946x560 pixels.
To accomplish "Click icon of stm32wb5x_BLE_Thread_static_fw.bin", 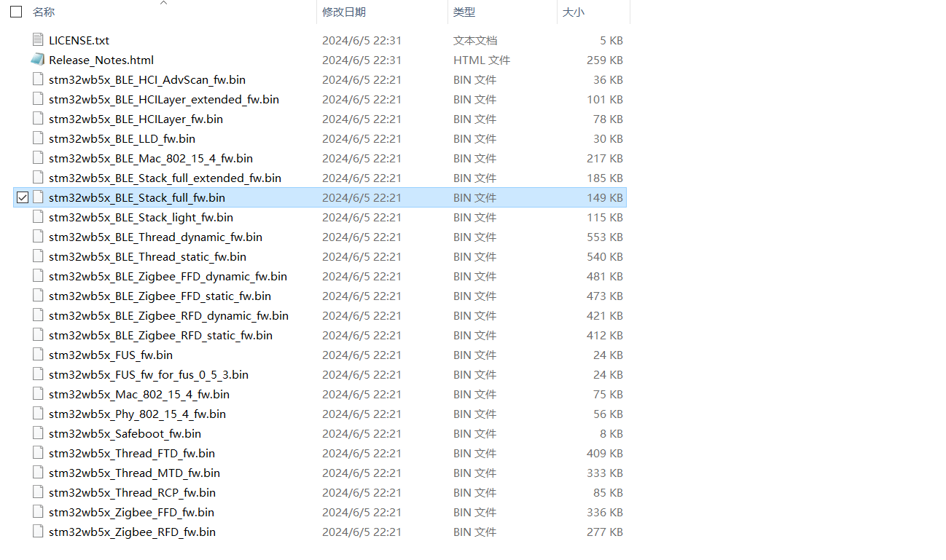I will coord(38,256).
